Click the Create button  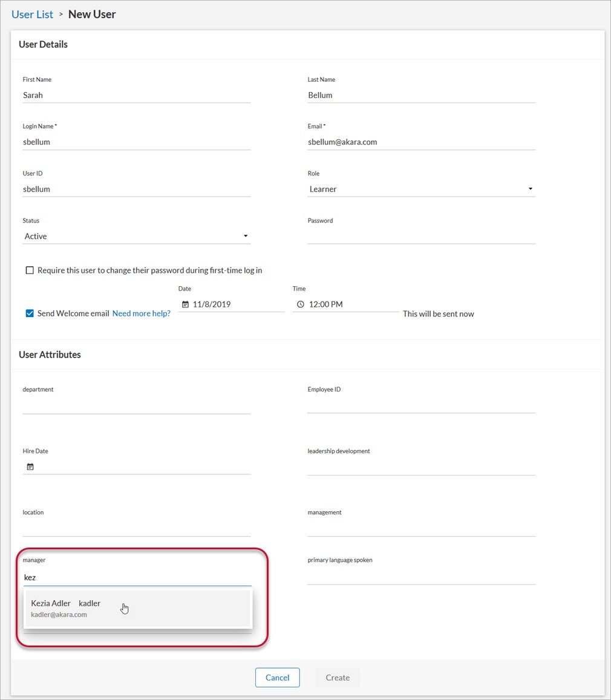coord(338,678)
